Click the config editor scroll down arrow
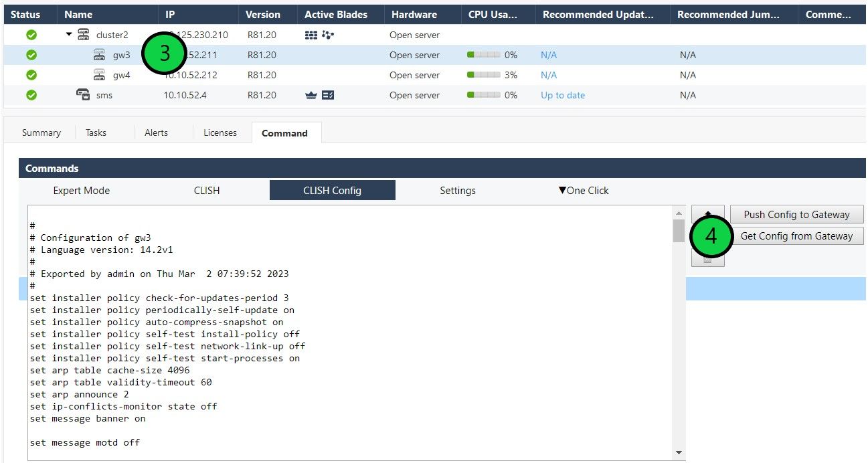Screen dimensions: 868x463 [x=679, y=453]
